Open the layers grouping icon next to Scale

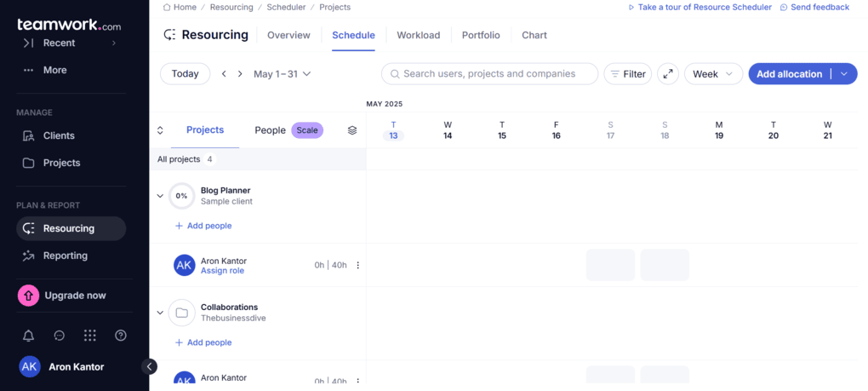point(352,130)
